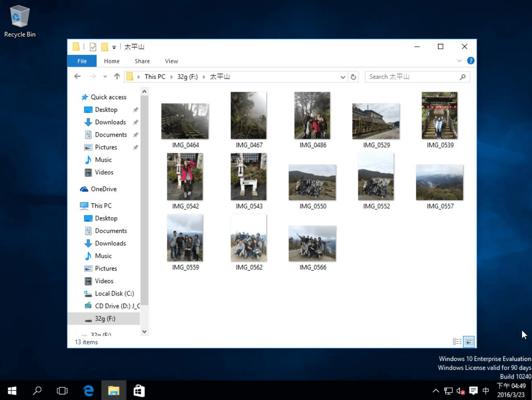532x400 pixels.
Task: Open the Store app from taskbar
Action: point(139,390)
